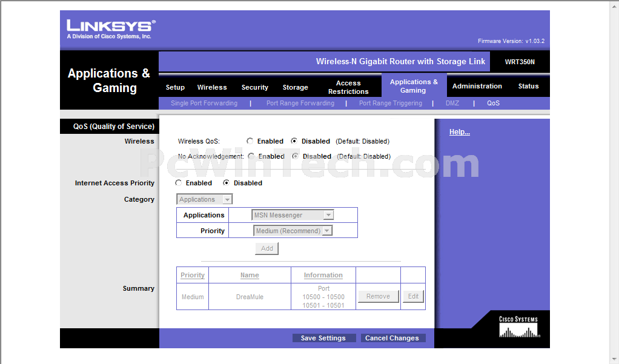619x364 pixels.
Task: Sort summary by Priority header
Action: click(193, 275)
